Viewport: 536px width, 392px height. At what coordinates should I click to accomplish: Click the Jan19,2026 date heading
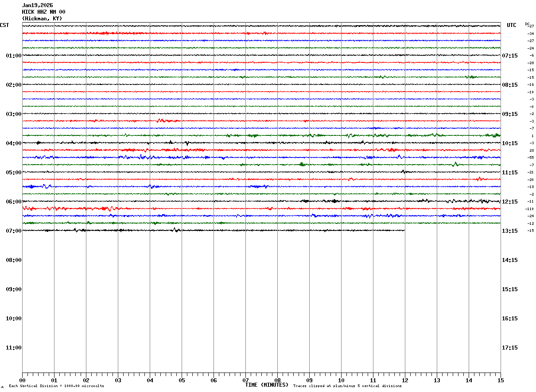tap(37, 5)
